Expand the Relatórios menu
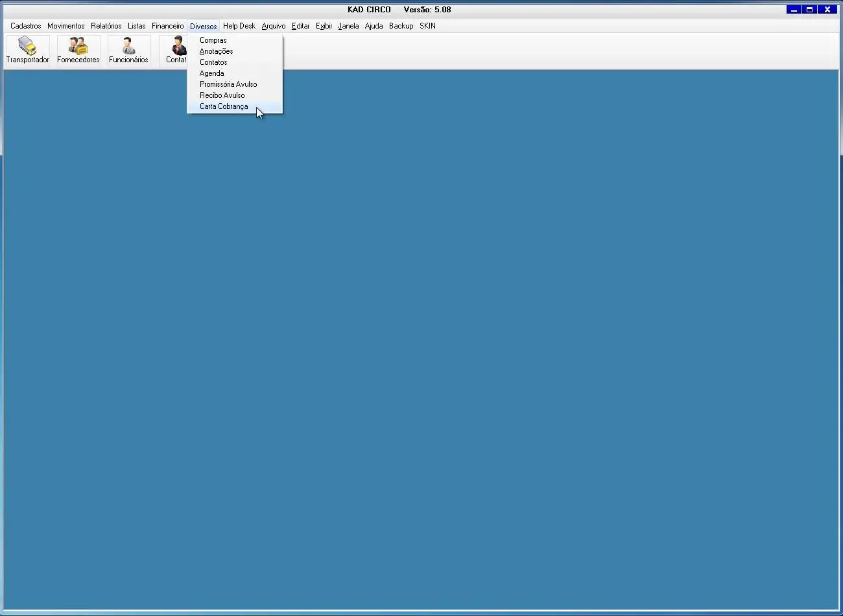 tap(106, 26)
